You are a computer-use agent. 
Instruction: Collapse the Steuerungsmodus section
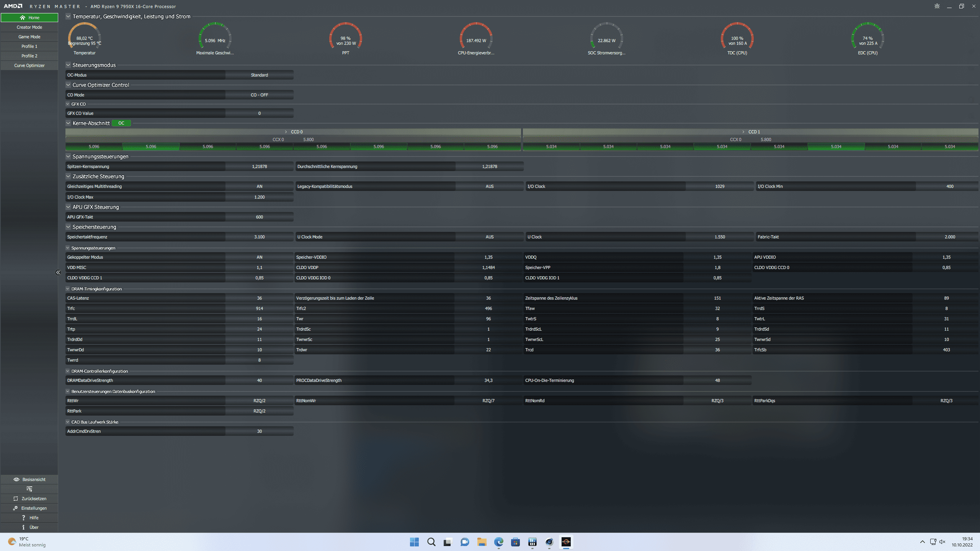click(x=68, y=65)
